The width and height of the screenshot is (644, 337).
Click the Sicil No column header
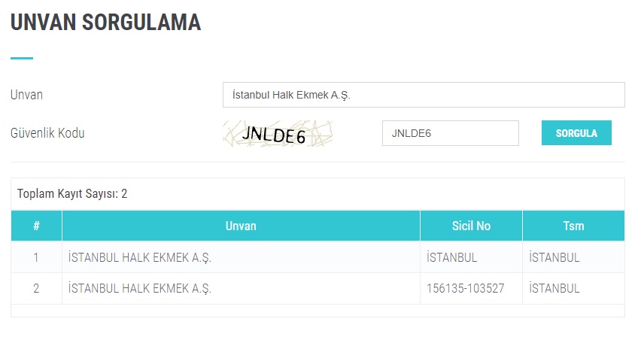(471, 226)
